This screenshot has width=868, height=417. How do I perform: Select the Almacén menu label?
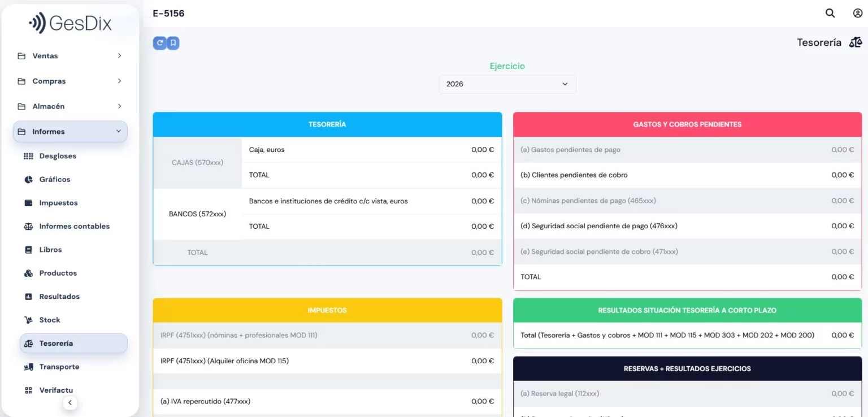tap(49, 106)
